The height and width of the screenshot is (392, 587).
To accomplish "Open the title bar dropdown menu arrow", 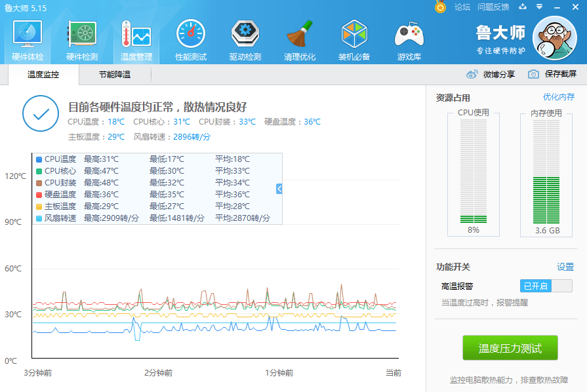I will point(540,7).
